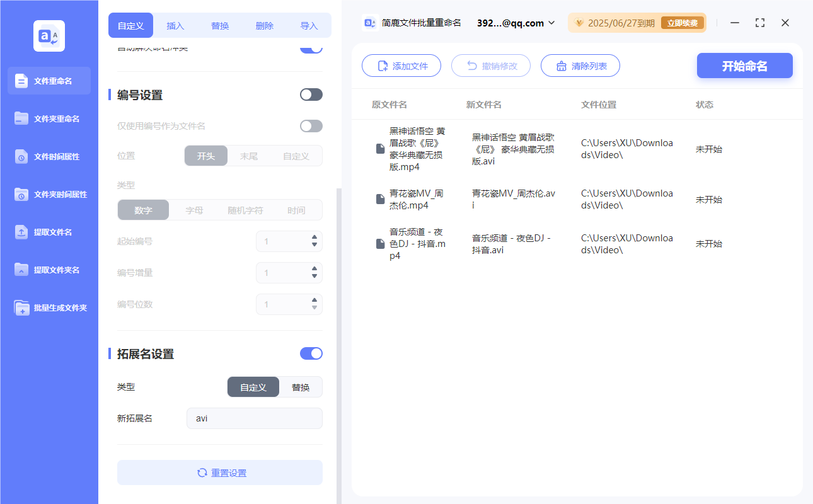Viewport: 813px width, 504px height.
Task: Click the 新拓展名 input field
Action: [254, 418]
